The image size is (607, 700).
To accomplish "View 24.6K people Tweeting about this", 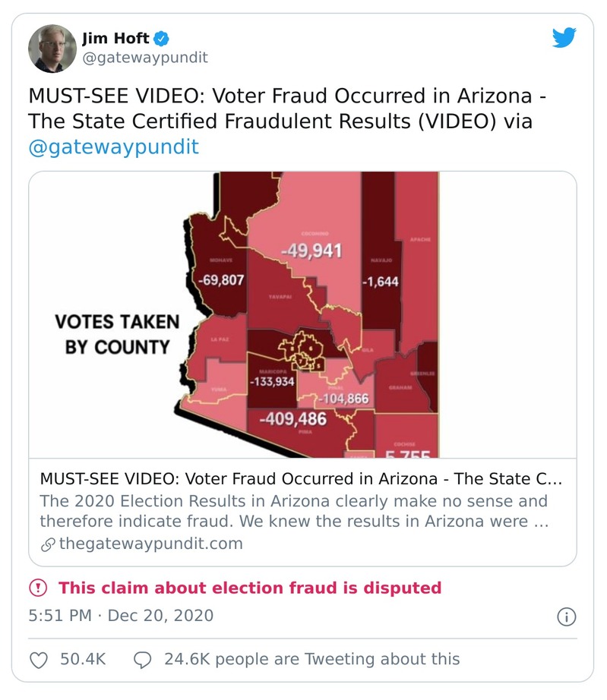I will pos(311,659).
